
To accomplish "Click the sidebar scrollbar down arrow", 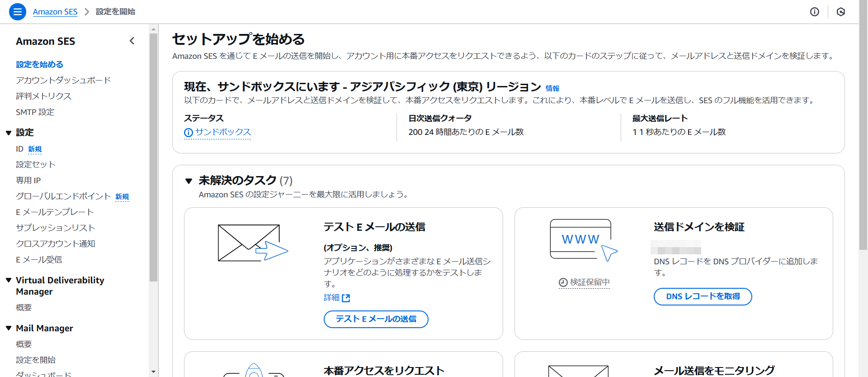I will pyautogui.click(x=153, y=372).
